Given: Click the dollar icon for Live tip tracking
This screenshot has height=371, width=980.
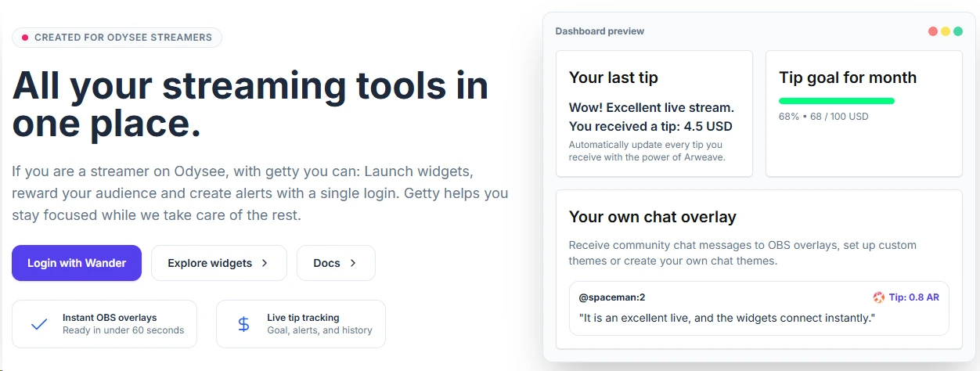Looking at the screenshot, I should pyautogui.click(x=243, y=324).
